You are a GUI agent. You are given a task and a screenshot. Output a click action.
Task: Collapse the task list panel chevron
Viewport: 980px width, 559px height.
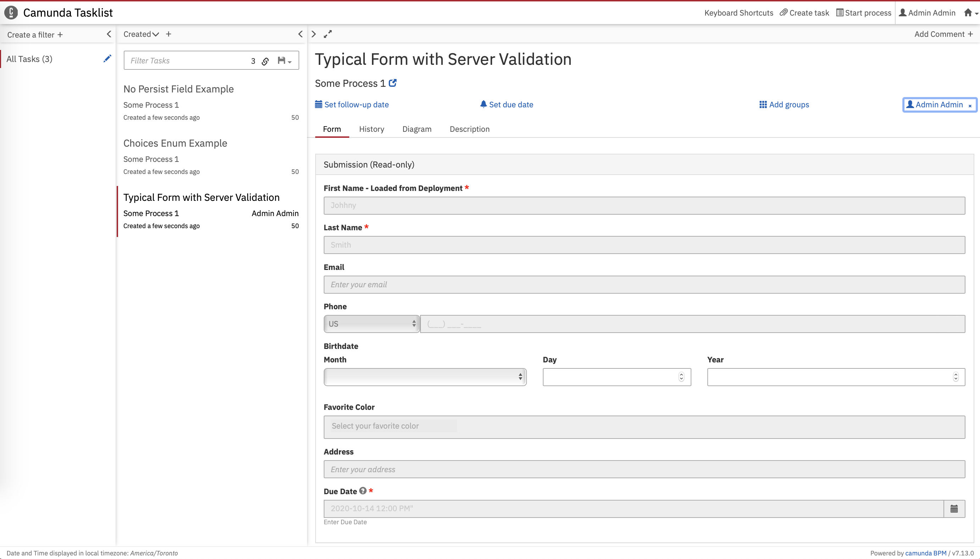click(x=300, y=34)
